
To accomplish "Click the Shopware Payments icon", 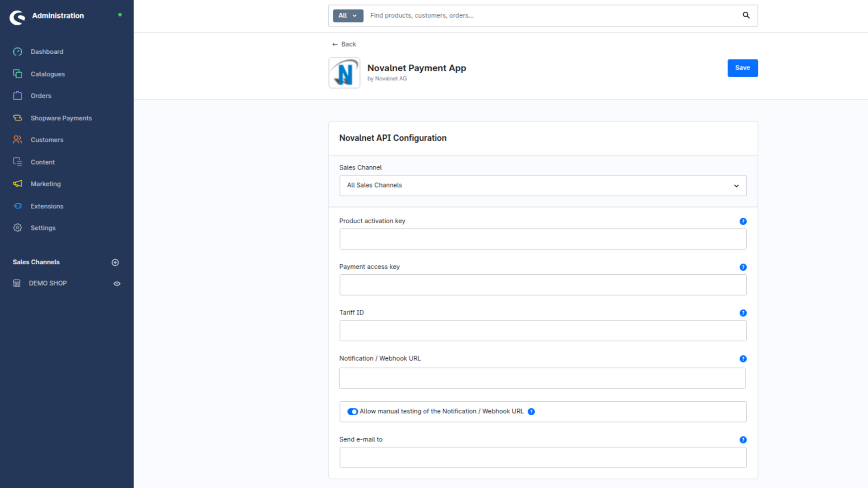I will [18, 117].
